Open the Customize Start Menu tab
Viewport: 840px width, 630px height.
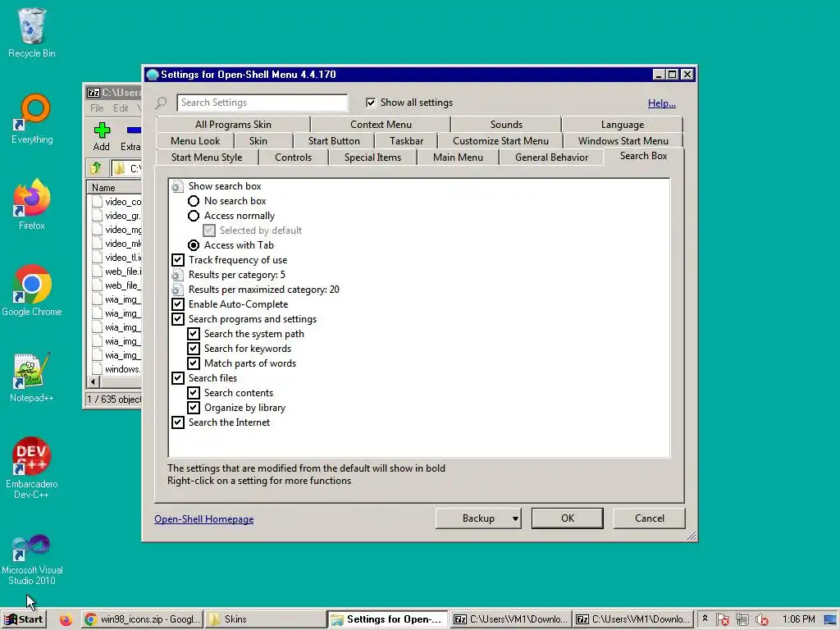[x=500, y=141]
